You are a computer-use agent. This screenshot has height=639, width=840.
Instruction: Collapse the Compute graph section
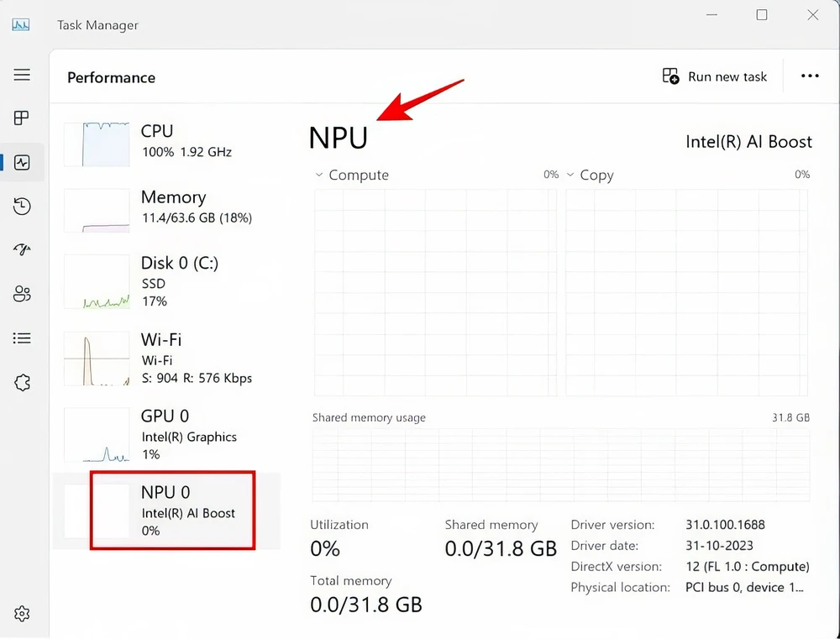(x=318, y=175)
